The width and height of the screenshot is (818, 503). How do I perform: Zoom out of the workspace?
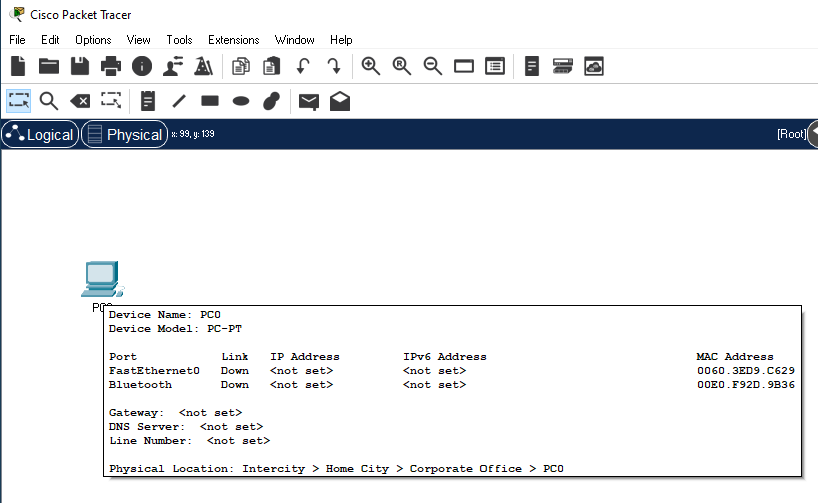click(x=433, y=66)
